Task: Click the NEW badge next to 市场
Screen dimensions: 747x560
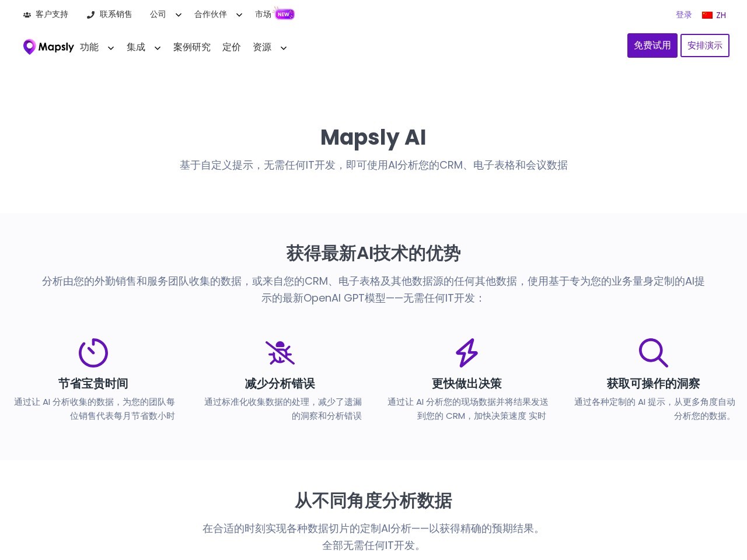Action: coord(285,14)
